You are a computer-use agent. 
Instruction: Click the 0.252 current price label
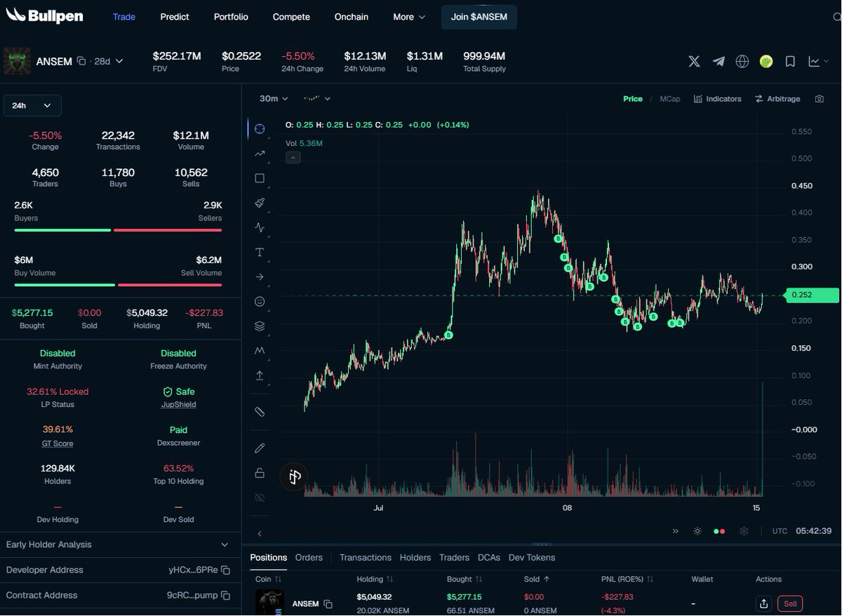812,295
